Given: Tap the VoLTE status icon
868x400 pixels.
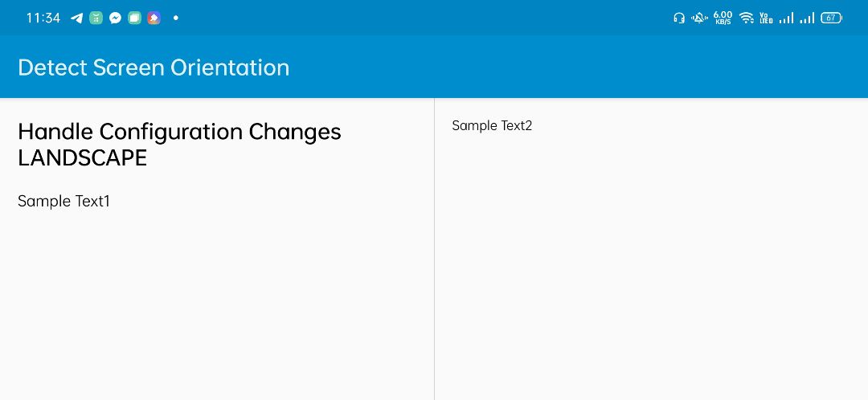Looking at the screenshot, I should coord(766,18).
